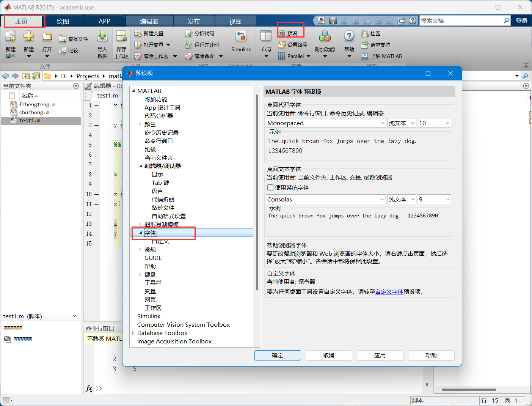Expand the General (常规) tree node
Screen dimensions: 532x406
(x=140, y=250)
